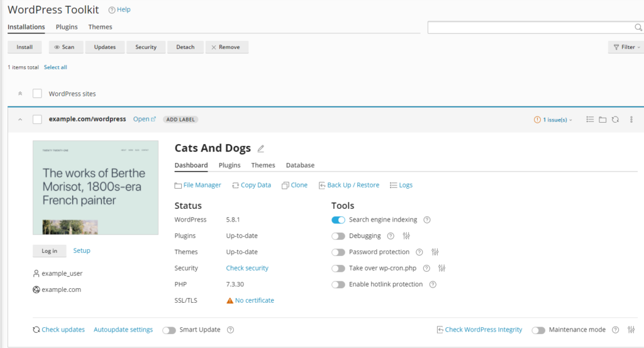Click the pencil icon beside Cats And Dogs

point(261,149)
